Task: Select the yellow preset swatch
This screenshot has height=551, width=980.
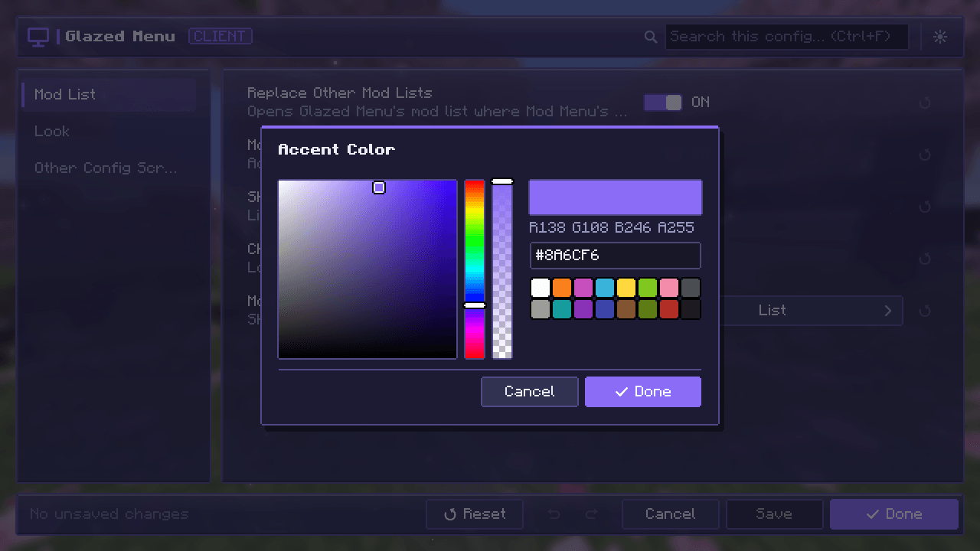Action: (x=626, y=288)
